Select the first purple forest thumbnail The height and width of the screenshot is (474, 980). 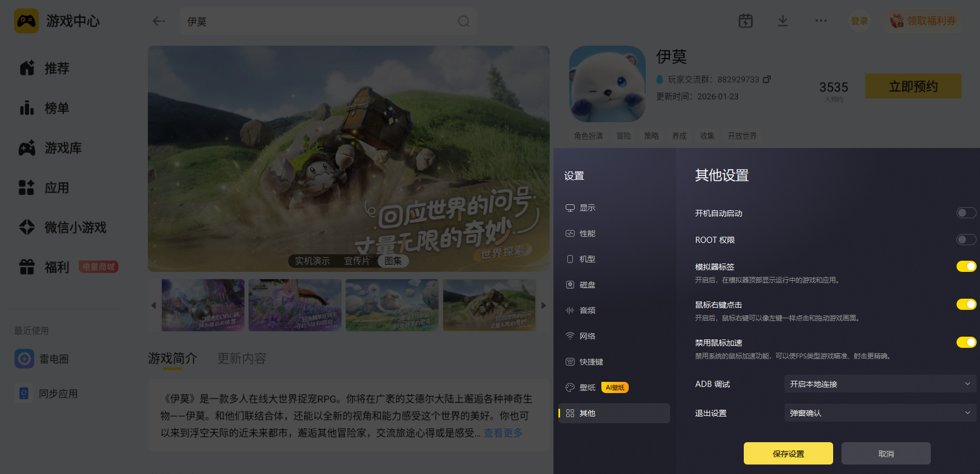pos(203,305)
